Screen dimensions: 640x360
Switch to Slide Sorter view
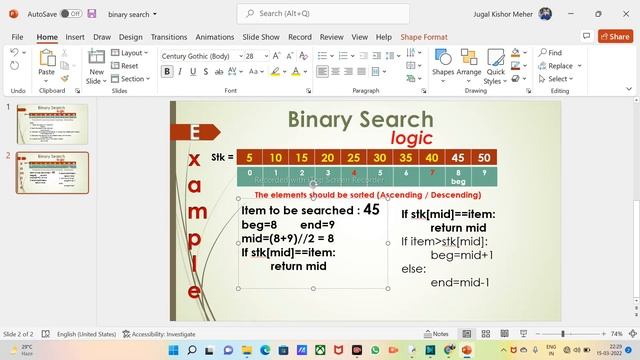click(x=486, y=334)
